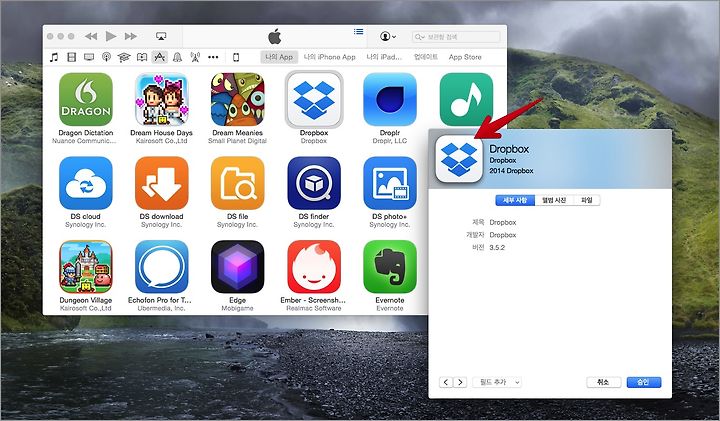
Task: Select the Droplr app icon
Action: pyautogui.click(x=390, y=99)
